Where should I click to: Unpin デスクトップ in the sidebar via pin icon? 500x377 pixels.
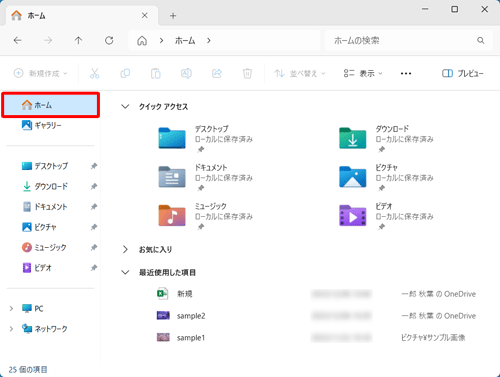point(94,166)
